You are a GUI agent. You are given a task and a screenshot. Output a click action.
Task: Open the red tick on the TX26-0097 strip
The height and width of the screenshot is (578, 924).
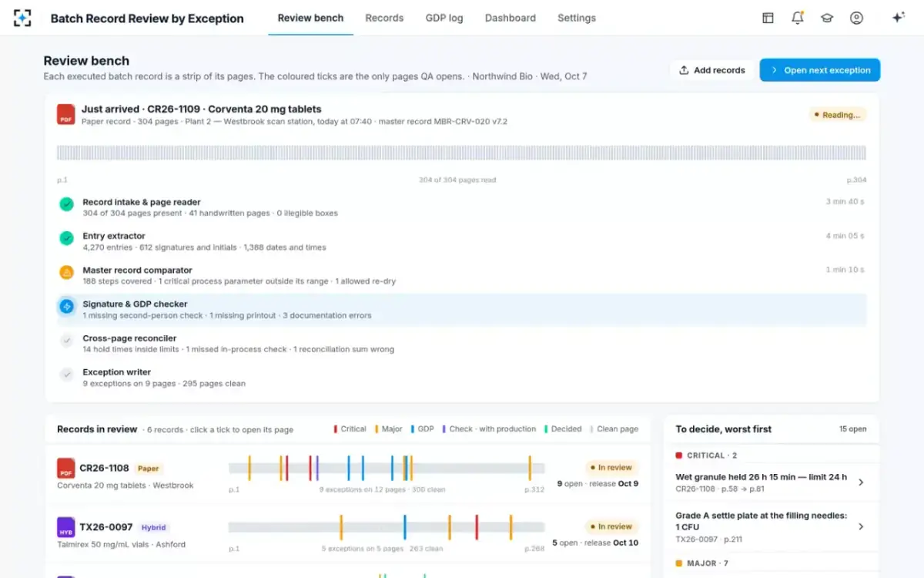477,527
